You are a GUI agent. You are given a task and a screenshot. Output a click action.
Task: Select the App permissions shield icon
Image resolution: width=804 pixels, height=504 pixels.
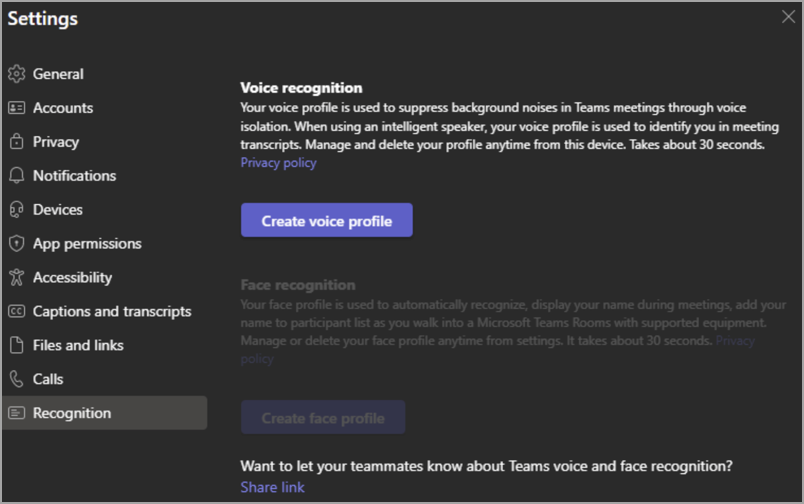coord(15,244)
